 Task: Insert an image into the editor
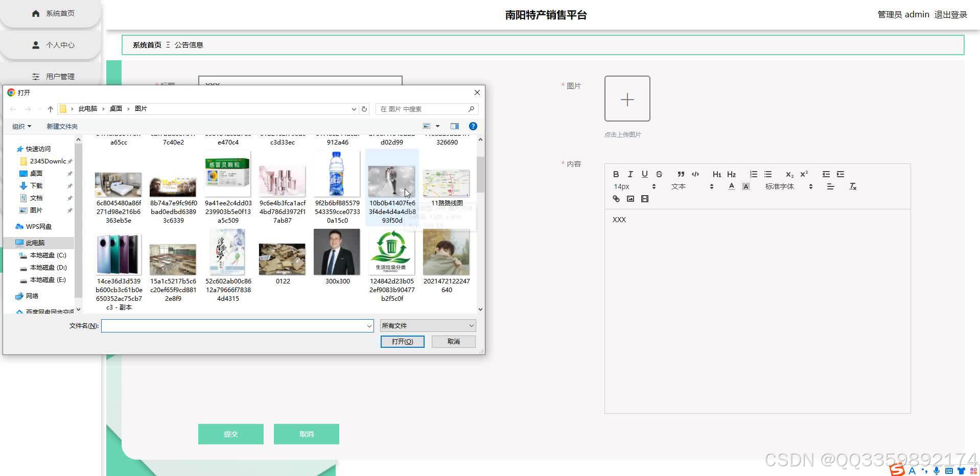[630, 199]
